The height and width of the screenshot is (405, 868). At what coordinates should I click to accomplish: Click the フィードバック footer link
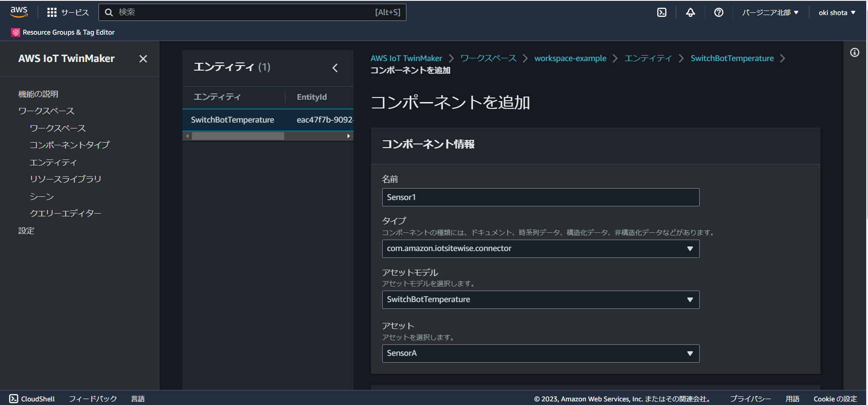click(x=93, y=399)
